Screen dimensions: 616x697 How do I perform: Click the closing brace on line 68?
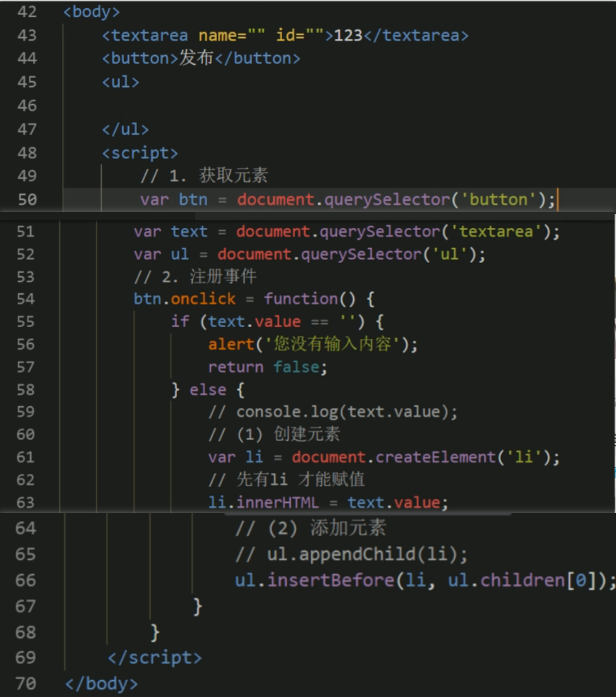click(155, 632)
